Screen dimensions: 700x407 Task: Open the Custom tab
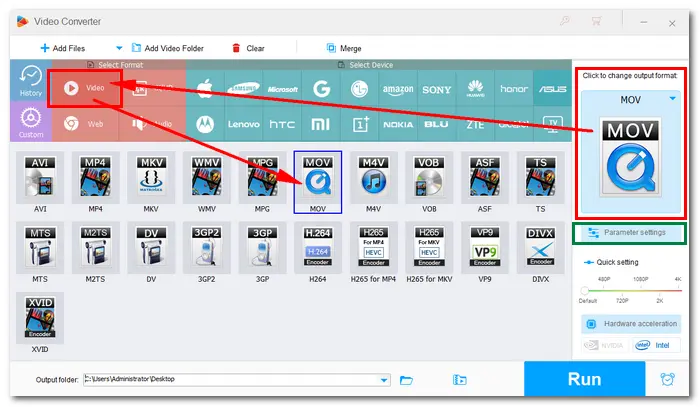31,122
